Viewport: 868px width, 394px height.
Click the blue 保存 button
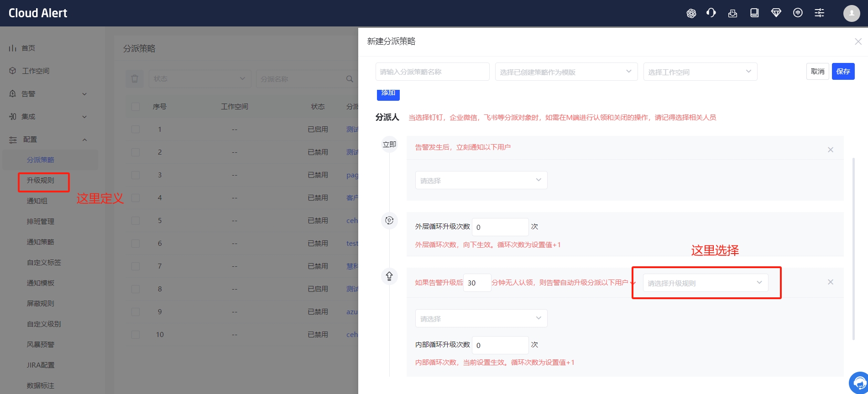[843, 71]
